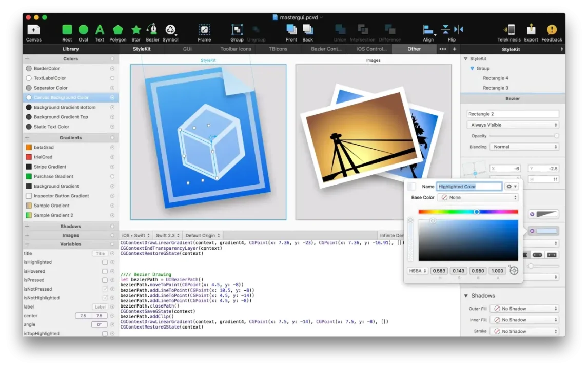The height and width of the screenshot is (369, 588).
Task: Select the Text tool
Action: tap(100, 33)
